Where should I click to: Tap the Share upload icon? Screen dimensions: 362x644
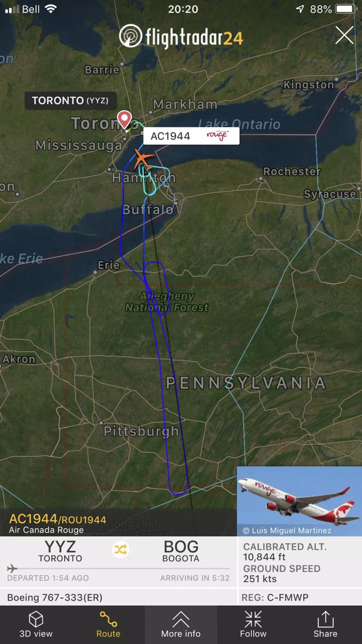(325, 619)
